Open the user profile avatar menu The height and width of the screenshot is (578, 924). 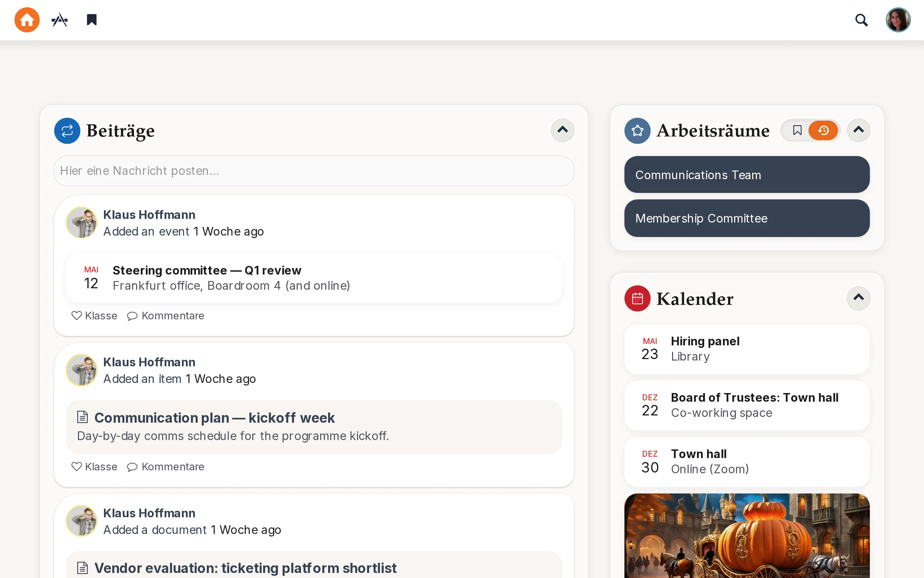(898, 20)
